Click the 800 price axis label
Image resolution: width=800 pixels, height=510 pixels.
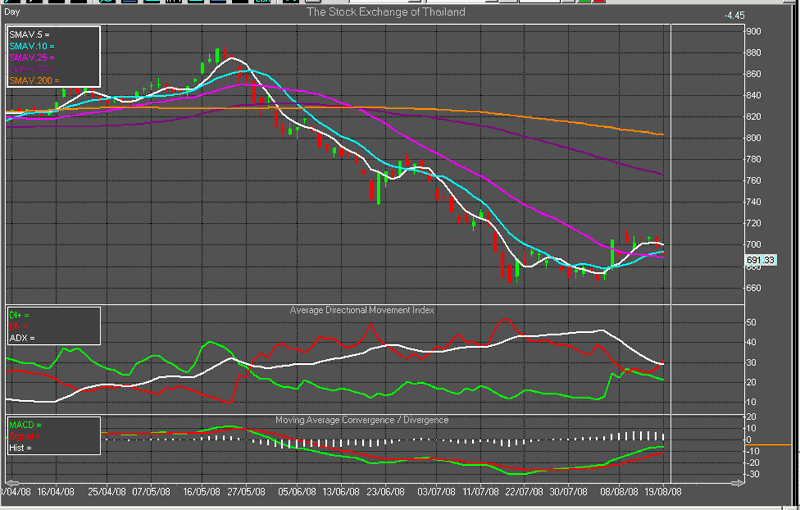[754, 138]
